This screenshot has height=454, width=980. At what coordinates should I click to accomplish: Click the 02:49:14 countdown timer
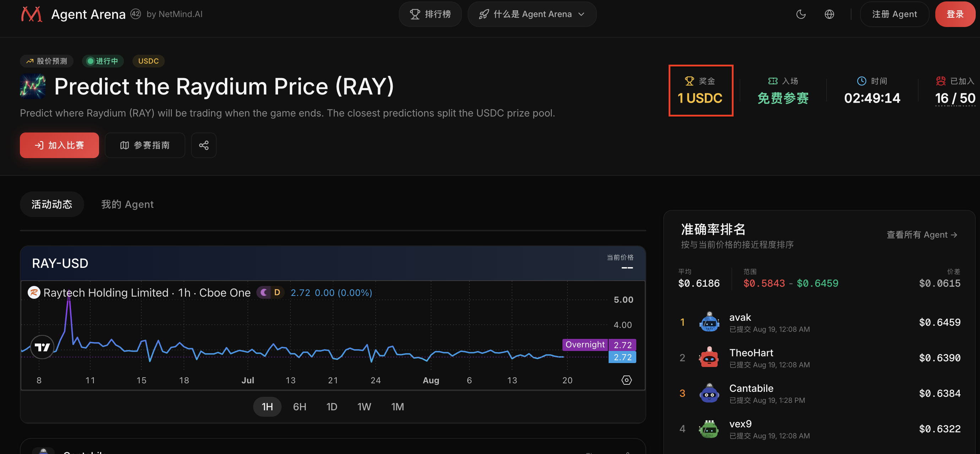[872, 98]
